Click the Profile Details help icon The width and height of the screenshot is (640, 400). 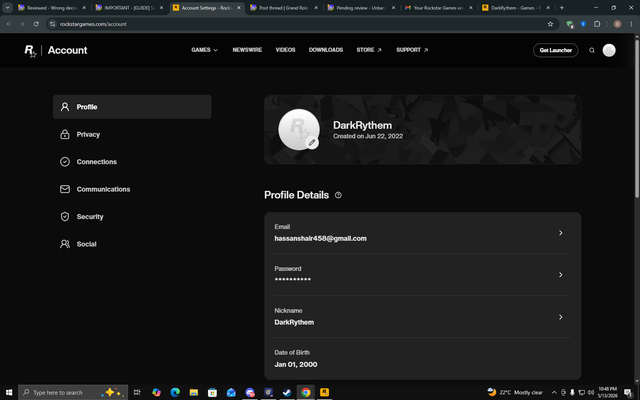(x=338, y=195)
